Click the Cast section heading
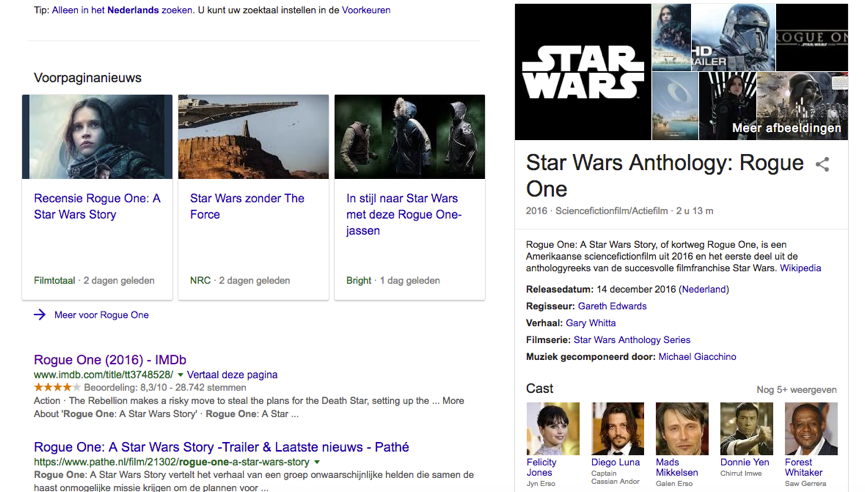Viewport: 865px width, 492px height. point(540,388)
